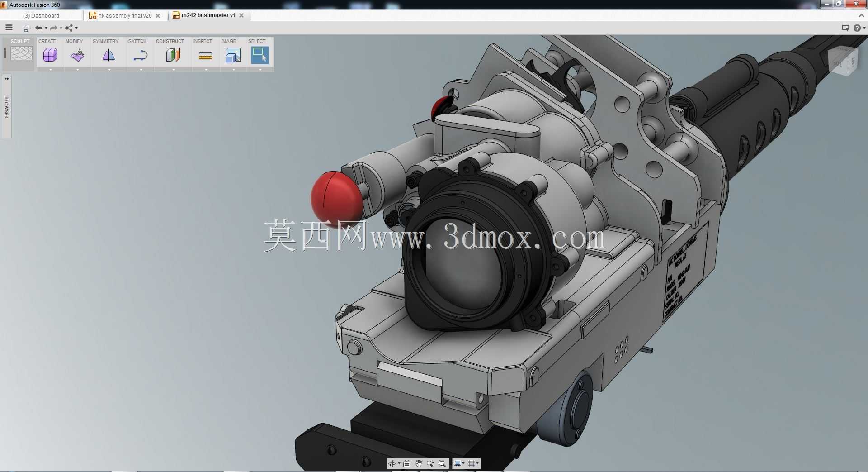Click the toolbar drag handle grip

pos(5,53)
